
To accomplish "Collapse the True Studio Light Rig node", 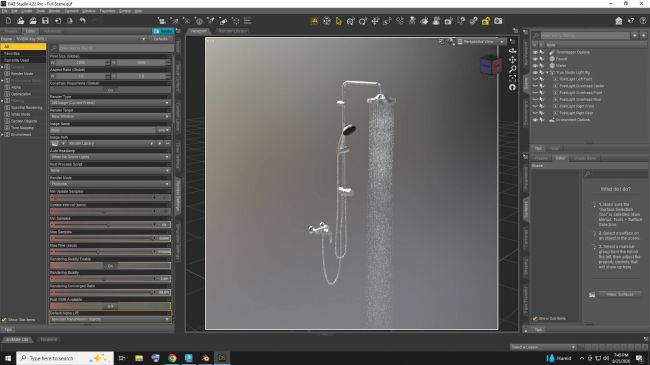I will pyautogui.click(x=547, y=73).
